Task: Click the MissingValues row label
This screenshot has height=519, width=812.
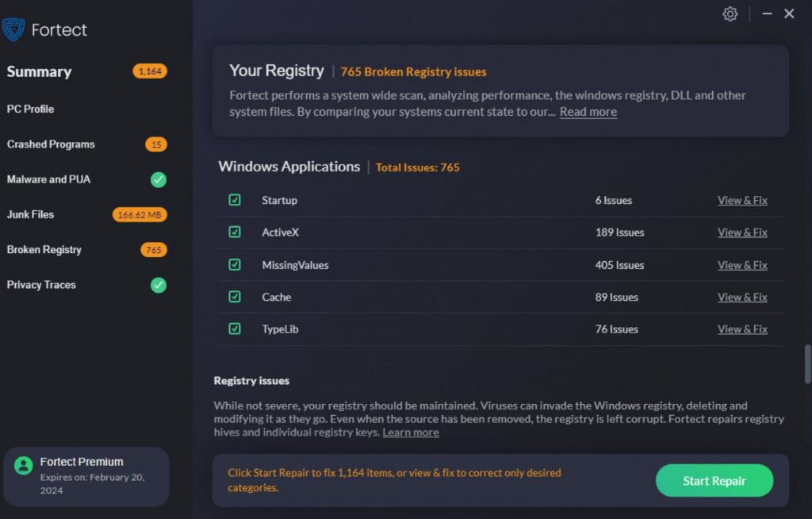Action: pos(295,265)
